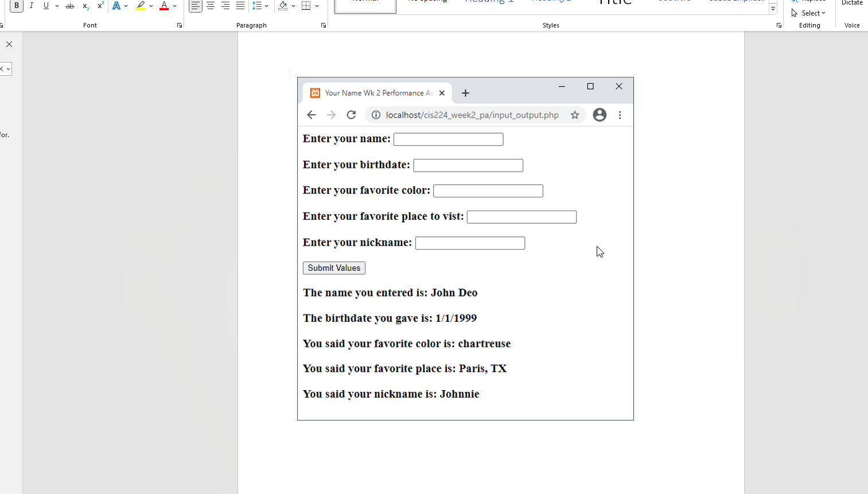Toggle Subscript formatting

(x=85, y=6)
